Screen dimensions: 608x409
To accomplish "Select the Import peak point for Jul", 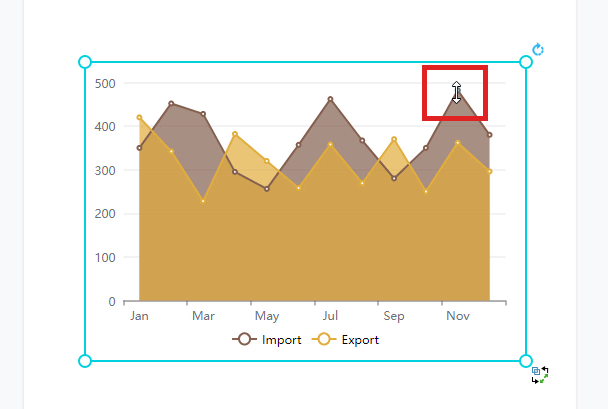I will coord(330,99).
